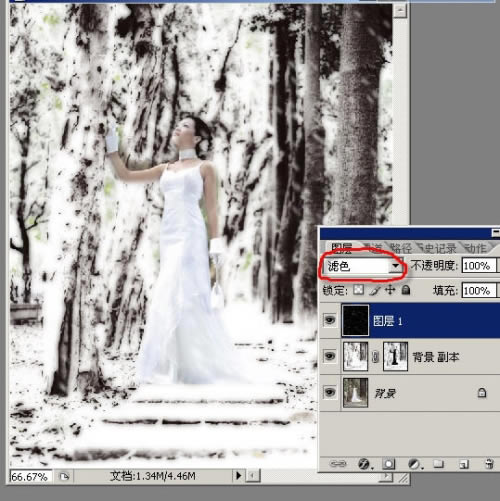This screenshot has height=501, width=500.
Task: Hide 图层 1 with its eye icon
Action: tap(330, 320)
